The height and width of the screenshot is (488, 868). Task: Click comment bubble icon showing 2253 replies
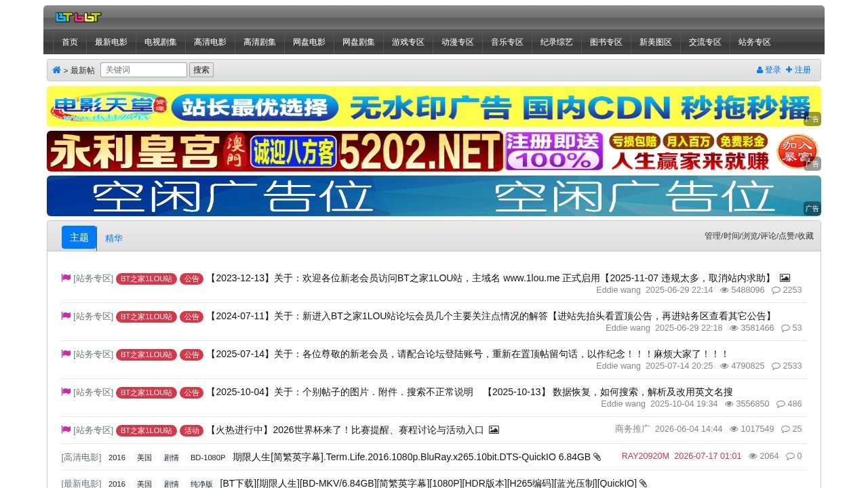[x=776, y=290]
